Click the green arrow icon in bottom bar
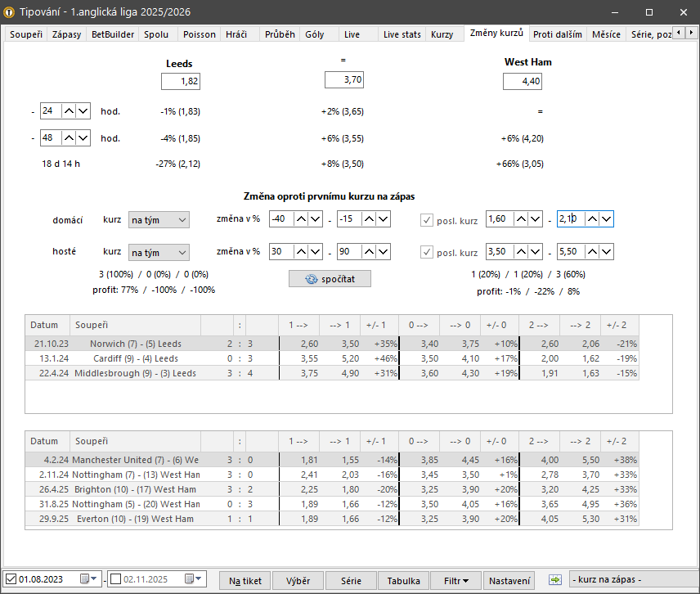Viewport: 700px width, 594px height. point(555,580)
